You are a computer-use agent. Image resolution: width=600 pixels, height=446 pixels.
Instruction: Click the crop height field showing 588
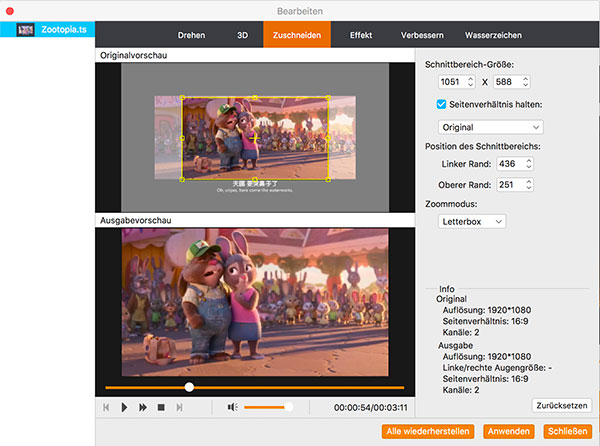pyautogui.click(x=512, y=82)
